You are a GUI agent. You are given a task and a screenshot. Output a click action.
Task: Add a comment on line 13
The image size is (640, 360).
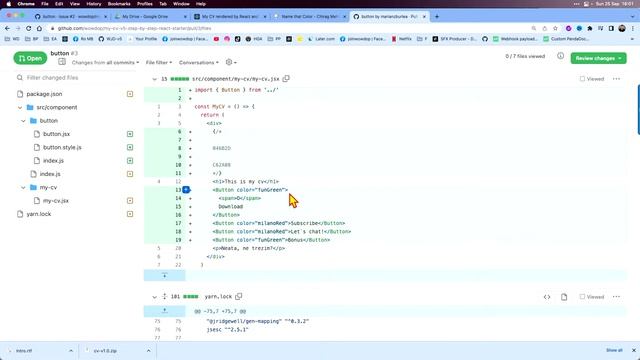click(x=186, y=189)
